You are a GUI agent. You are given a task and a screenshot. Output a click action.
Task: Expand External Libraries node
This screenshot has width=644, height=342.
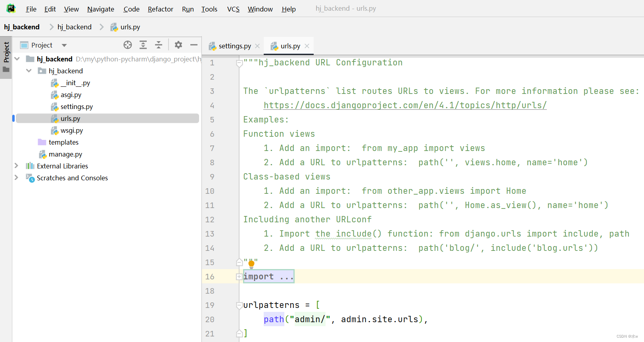(17, 166)
